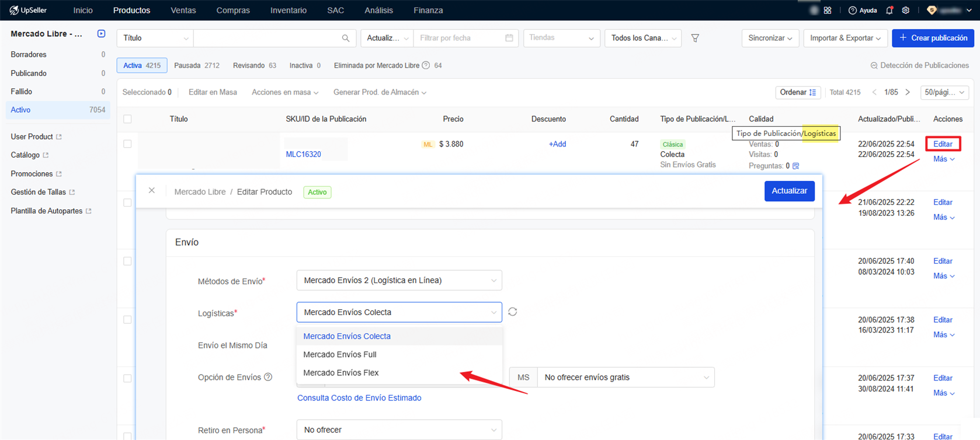
Task: Choose Mercado Envíos Full option
Action: point(399,354)
